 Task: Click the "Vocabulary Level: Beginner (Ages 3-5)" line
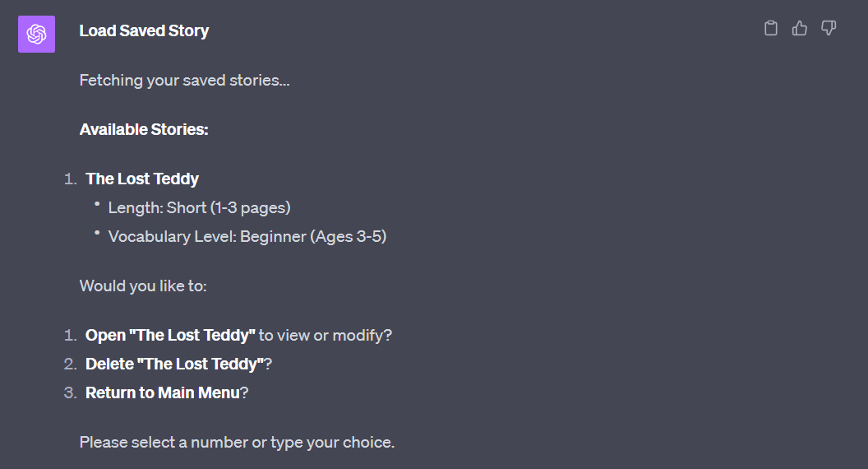247,237
